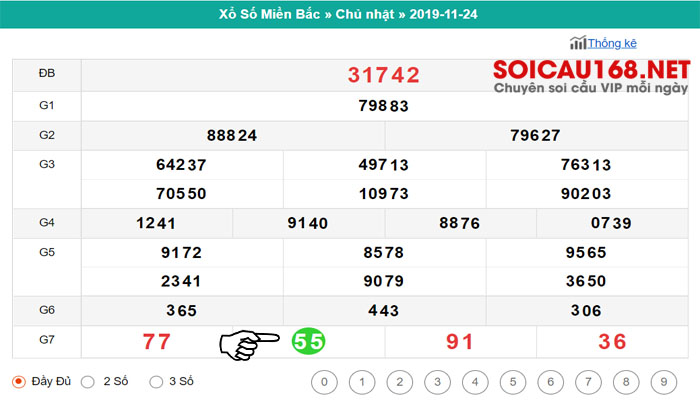Select the digit 2 circle button
The width and height of the screenshot is (700, 400).
(x=400, y=382)
